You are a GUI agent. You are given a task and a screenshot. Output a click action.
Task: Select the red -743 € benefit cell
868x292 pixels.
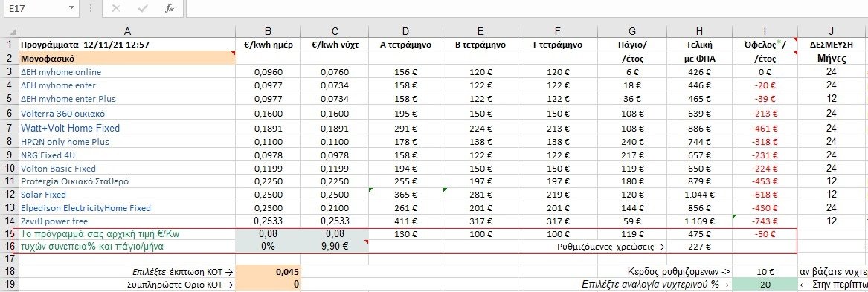coord(765,221)
